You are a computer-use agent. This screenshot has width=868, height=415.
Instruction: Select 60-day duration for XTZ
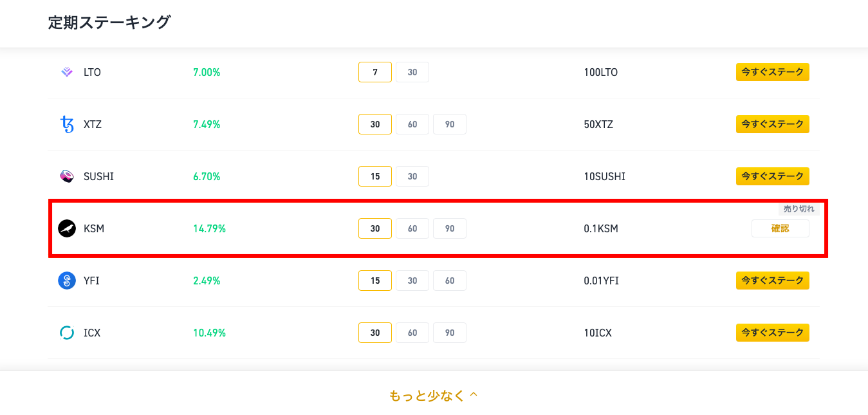(x=412, y=124)
